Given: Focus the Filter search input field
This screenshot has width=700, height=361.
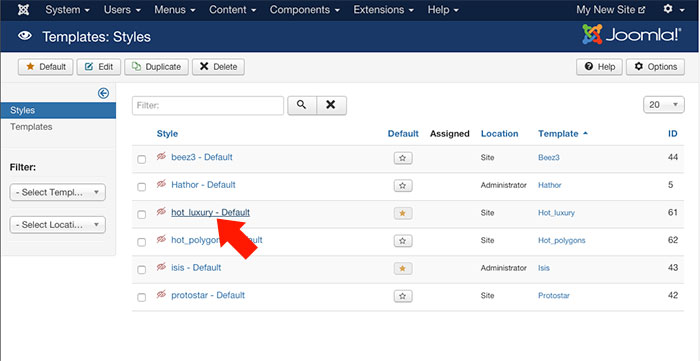Looking at the screenshot, I should (208, 106).
